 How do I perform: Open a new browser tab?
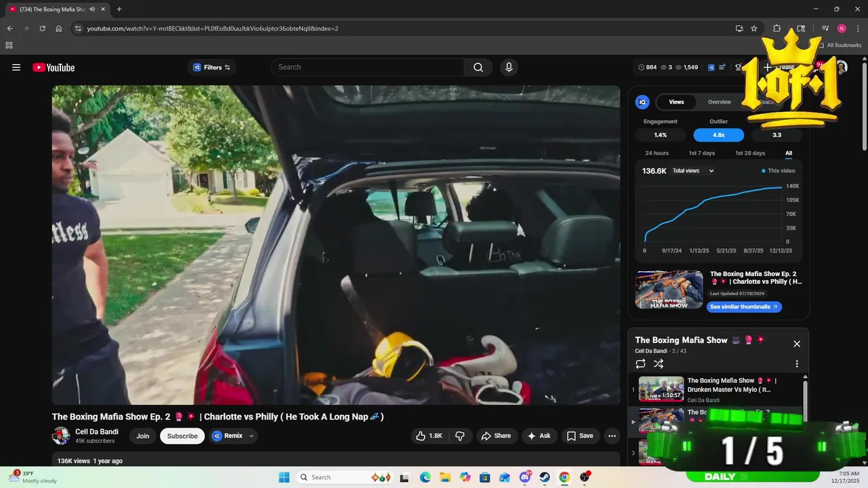(x=119, y=9)
